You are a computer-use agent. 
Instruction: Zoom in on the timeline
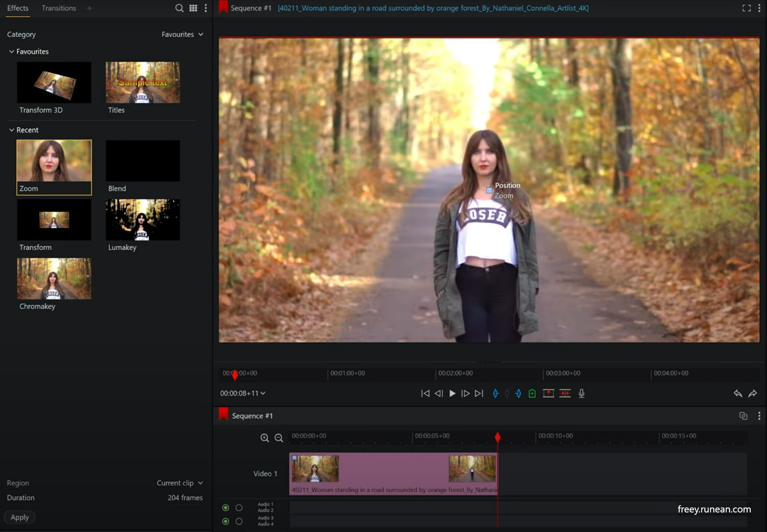[x=264, y=438]
